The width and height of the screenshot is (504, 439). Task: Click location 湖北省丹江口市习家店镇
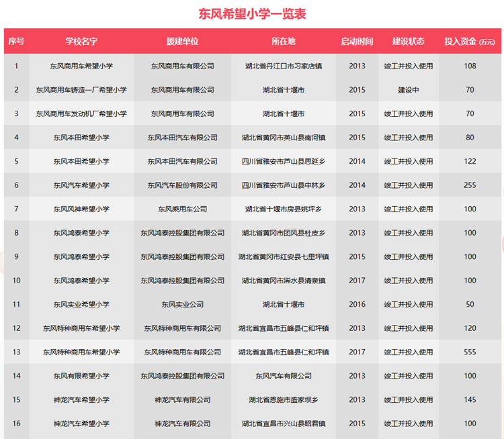(x=284, y=66)
